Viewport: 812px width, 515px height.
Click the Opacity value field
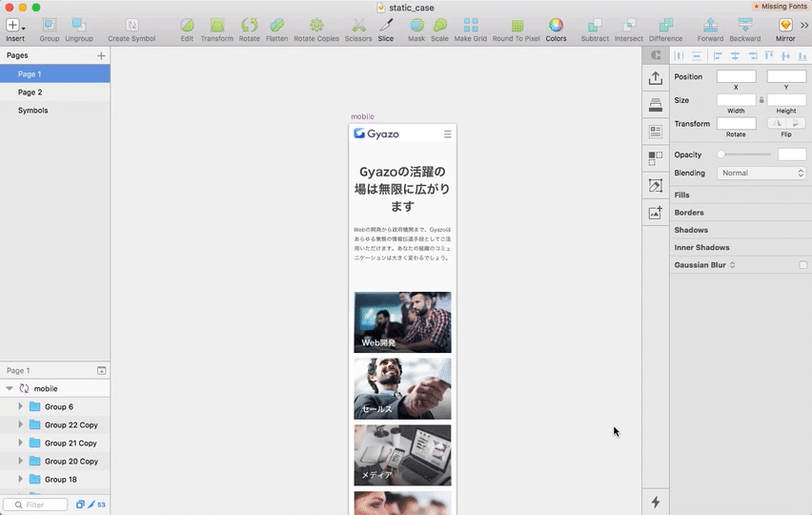792,154
